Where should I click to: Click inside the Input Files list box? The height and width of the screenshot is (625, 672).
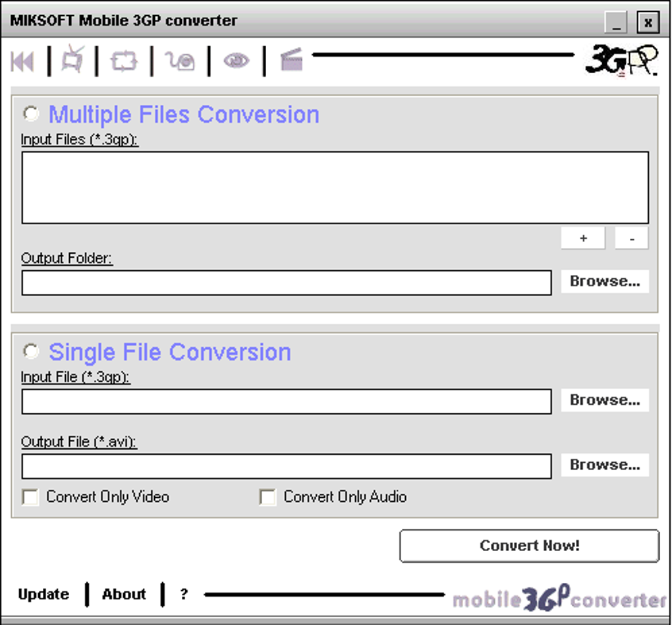pos(335,187)
